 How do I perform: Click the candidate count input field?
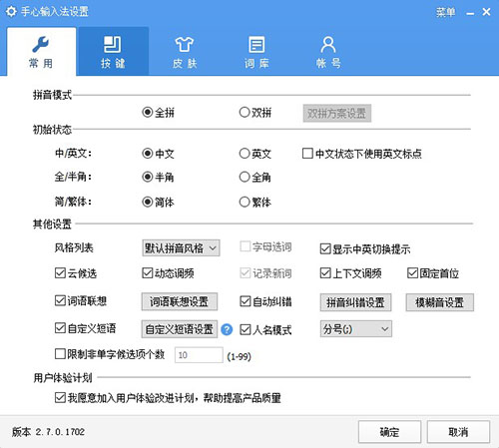[199, 355]
